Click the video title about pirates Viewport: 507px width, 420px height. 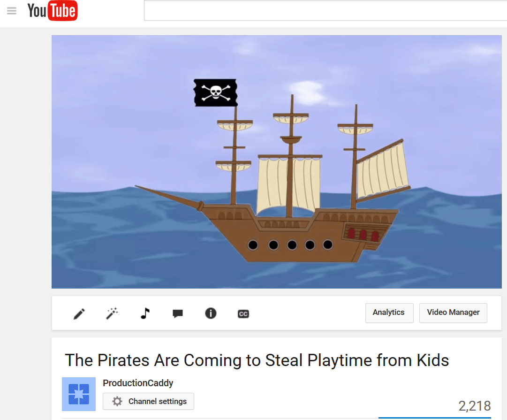[257, 360]
